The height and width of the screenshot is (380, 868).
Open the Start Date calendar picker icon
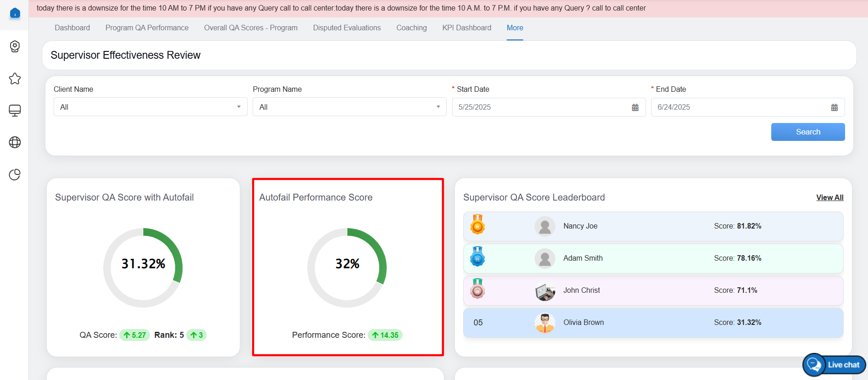[x=635, y=107]
